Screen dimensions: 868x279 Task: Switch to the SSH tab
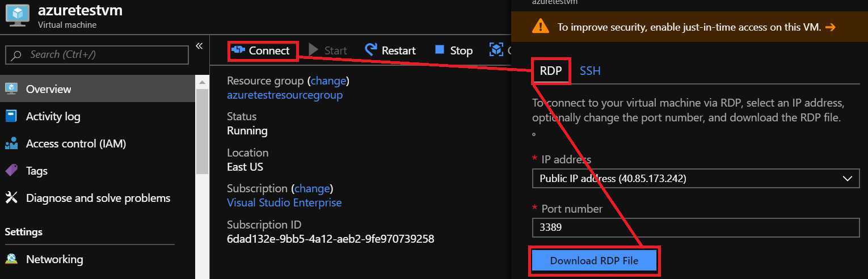pos(590,71)
